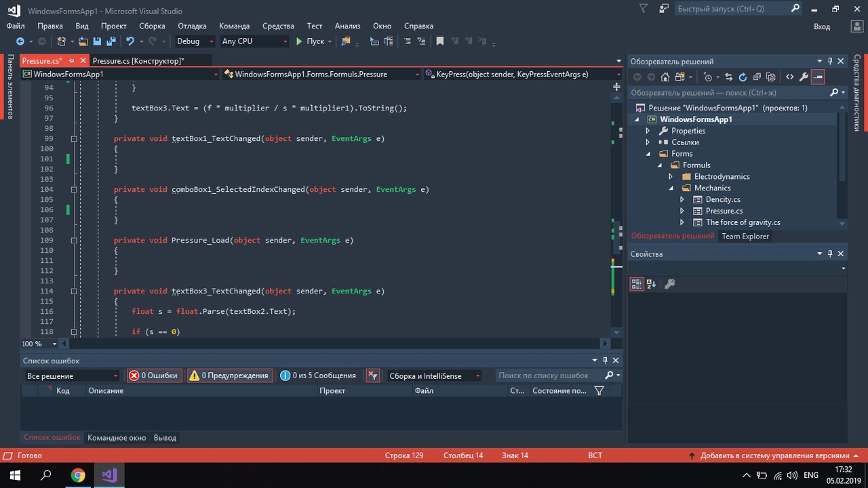This screenshot has height=488, width=868.
Task: Toggle show all files in Solution Explorer
Action: click(x=771, y=77)
